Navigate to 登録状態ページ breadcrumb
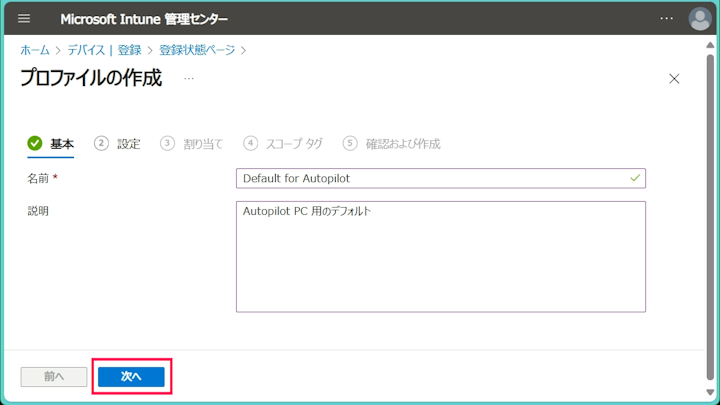720x405 pixels. [x=197, y=50]
